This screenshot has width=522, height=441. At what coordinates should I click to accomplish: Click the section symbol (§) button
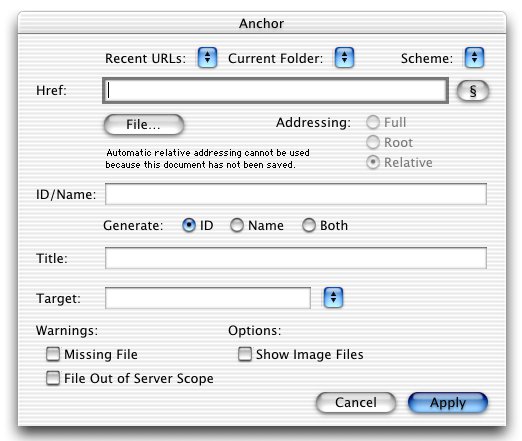[473, 91]
